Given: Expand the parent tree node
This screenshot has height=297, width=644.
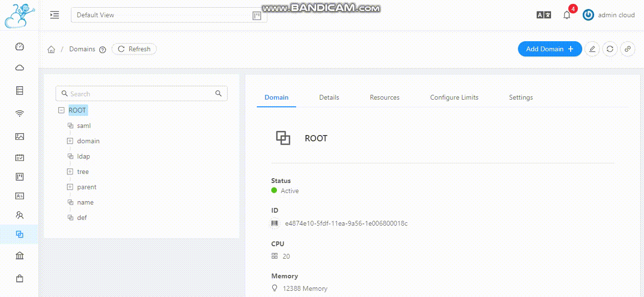Looking at the screenshot, I should coord(69,187).
